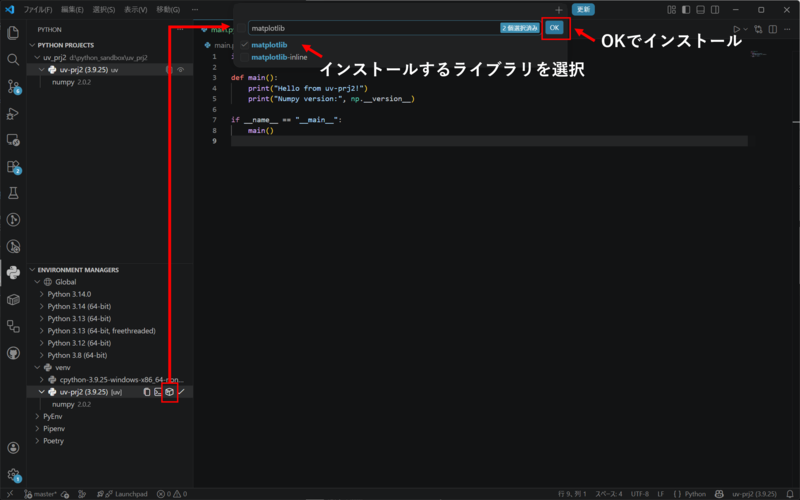The width and height of the screenshot is (800, 500).
Task: Click the notifications bell in the status bar
Action: click(x=790, y=494)
